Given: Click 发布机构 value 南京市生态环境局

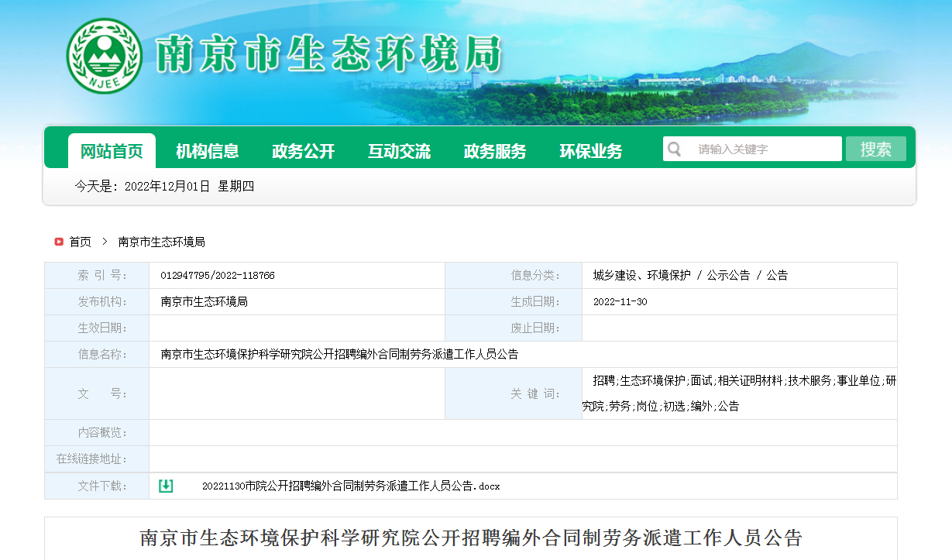Looking at the screenshot, I should [x=204, y=301].
